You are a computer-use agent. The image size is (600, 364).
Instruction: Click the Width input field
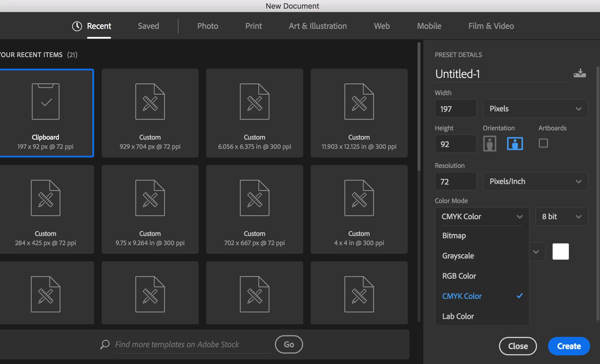[x=455, y=109]
